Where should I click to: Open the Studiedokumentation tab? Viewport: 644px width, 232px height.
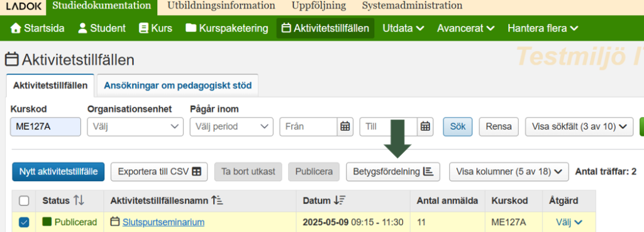tap(101, 6)
